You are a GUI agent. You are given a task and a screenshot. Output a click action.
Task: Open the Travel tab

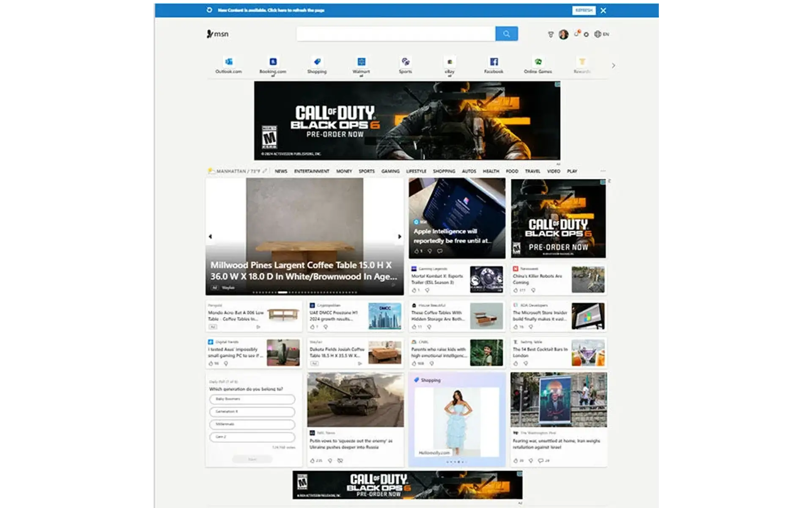point(532,171)
